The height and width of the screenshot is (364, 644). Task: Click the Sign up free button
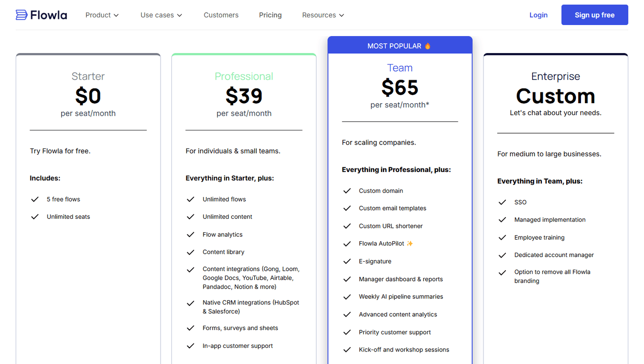point(595,15)
